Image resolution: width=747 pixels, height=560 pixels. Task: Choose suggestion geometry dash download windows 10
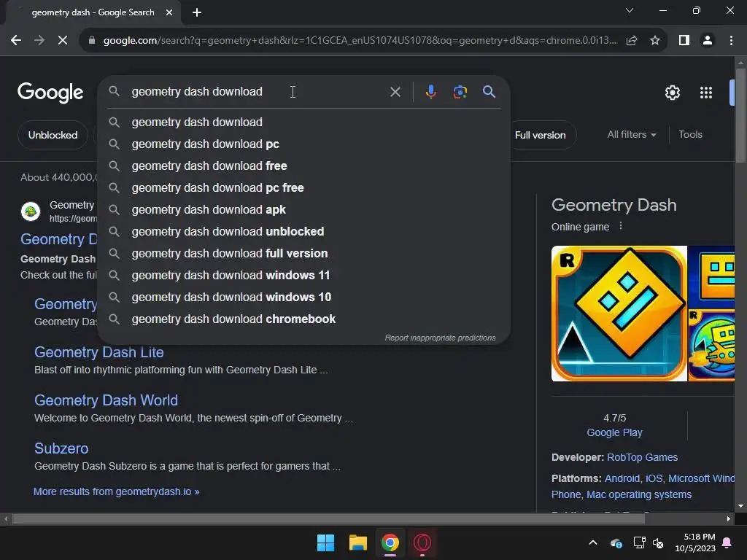tap(304, 297)
